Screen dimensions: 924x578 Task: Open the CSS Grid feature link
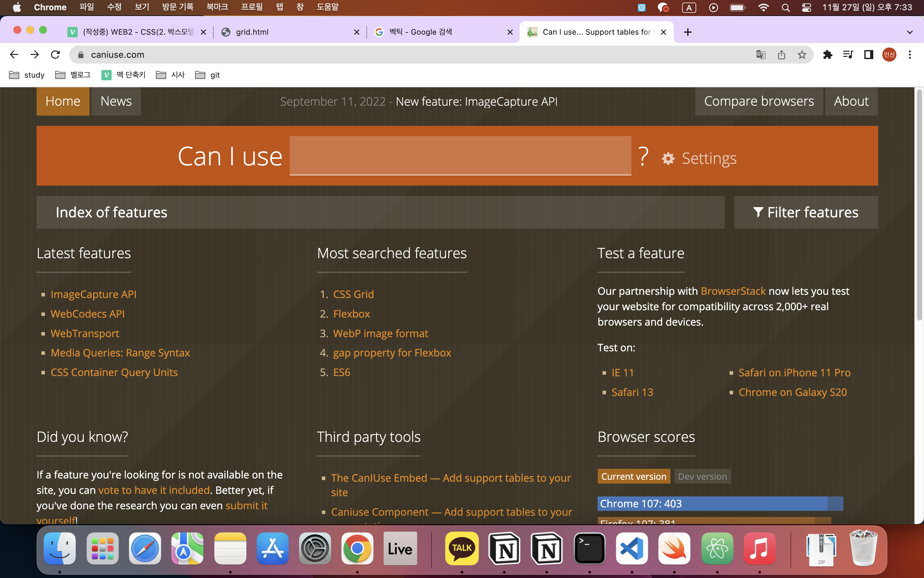(x=354, y=294)
